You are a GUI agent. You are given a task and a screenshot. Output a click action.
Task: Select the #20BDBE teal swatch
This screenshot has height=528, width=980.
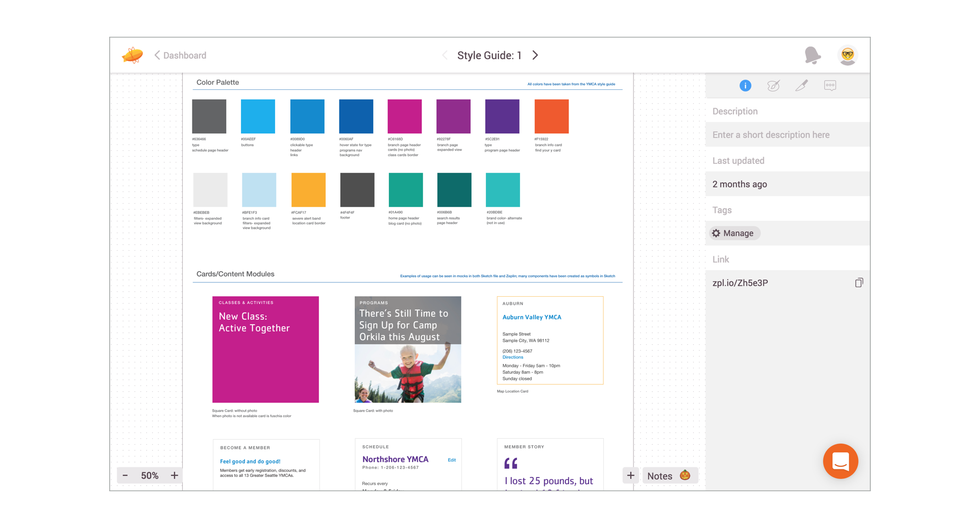[503, 190]
